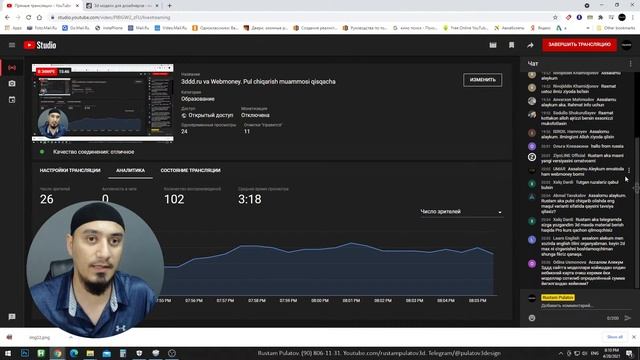
Task: Click the bookmark marker icon in header
Action: (x=511, y=45)
